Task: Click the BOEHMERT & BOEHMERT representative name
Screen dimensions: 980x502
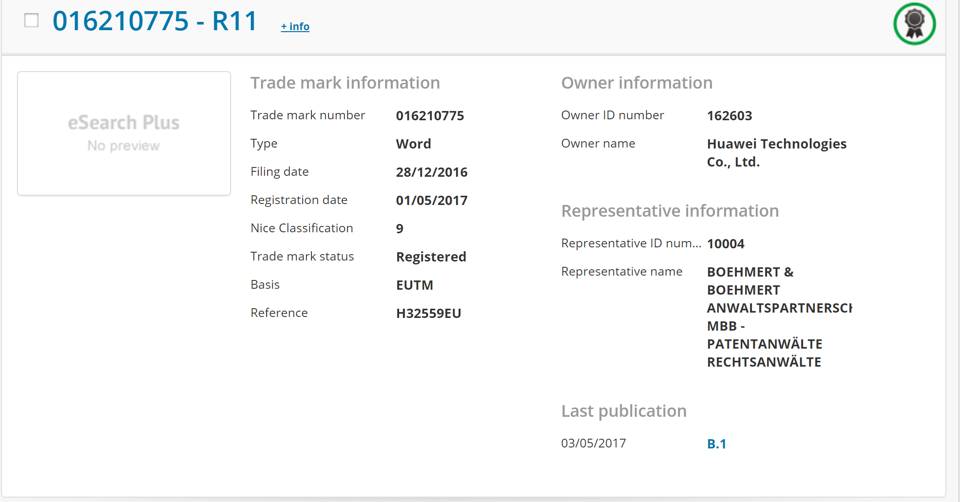Action: click(x=764, y=316)
